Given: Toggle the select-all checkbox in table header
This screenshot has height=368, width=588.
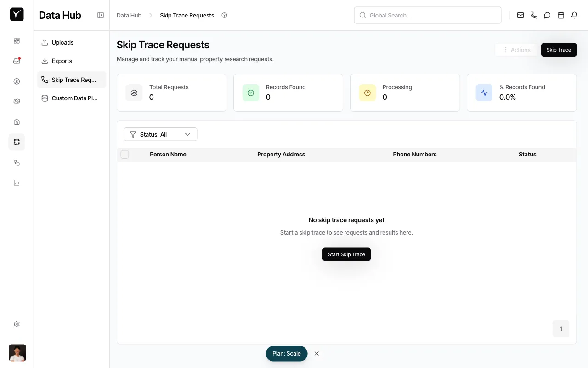Looking at the screenshot, I should (124, 154).
